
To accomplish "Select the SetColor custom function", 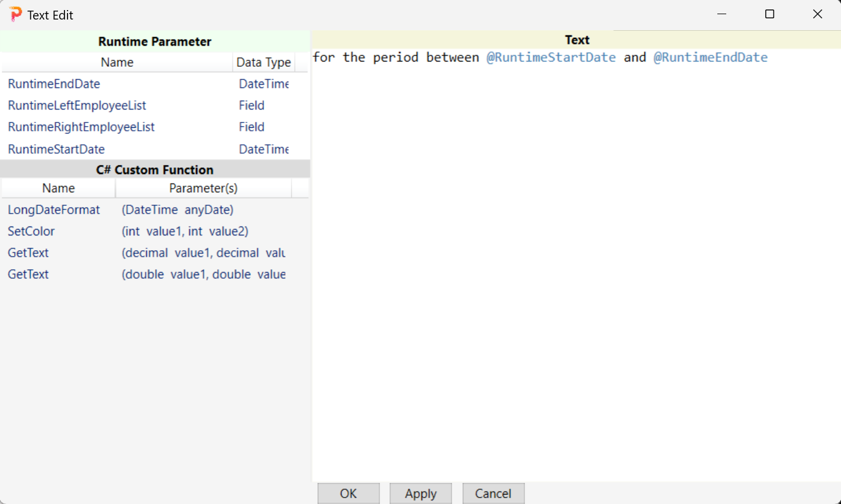I will coord(31,231).
